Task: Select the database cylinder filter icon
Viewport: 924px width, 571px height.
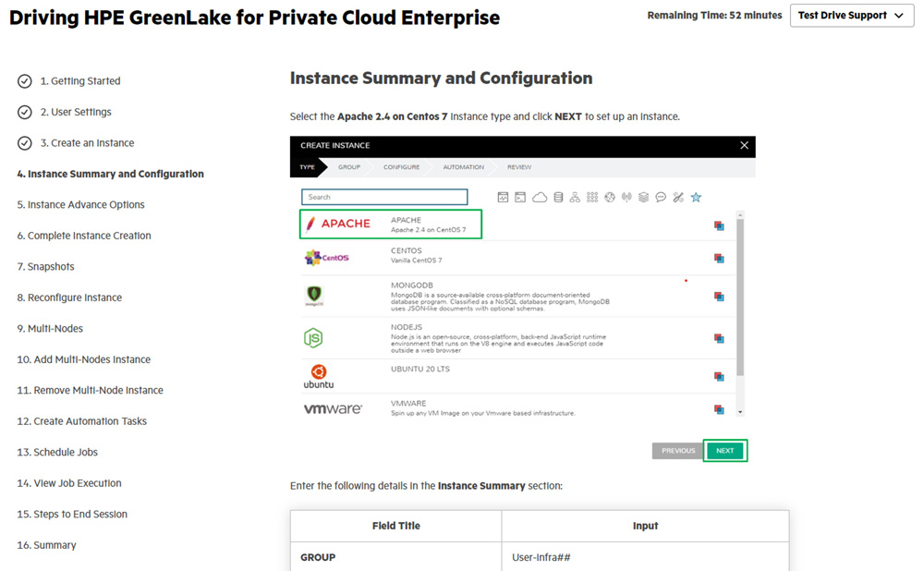Action: pyautogui.click(x=558, y=198)
